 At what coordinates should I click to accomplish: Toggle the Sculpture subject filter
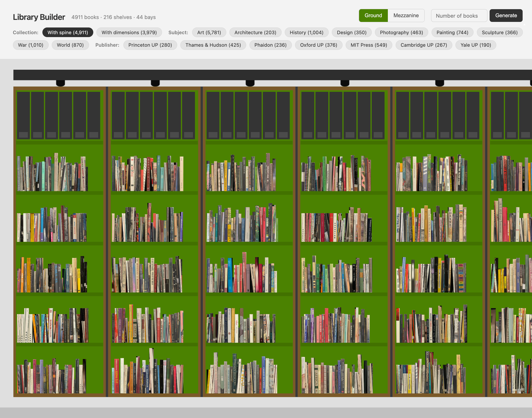(x=500, y=32)
